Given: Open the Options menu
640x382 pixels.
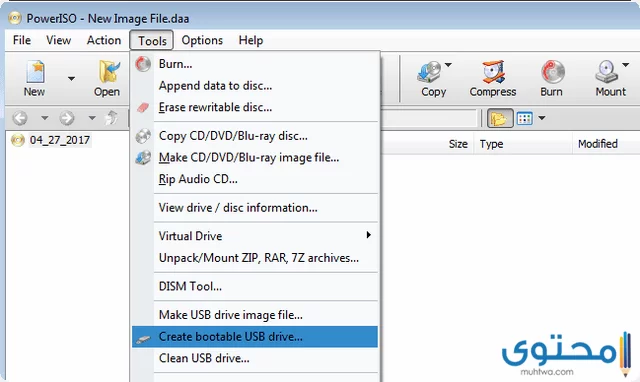Looking at the screenshot, I should 202,40.
